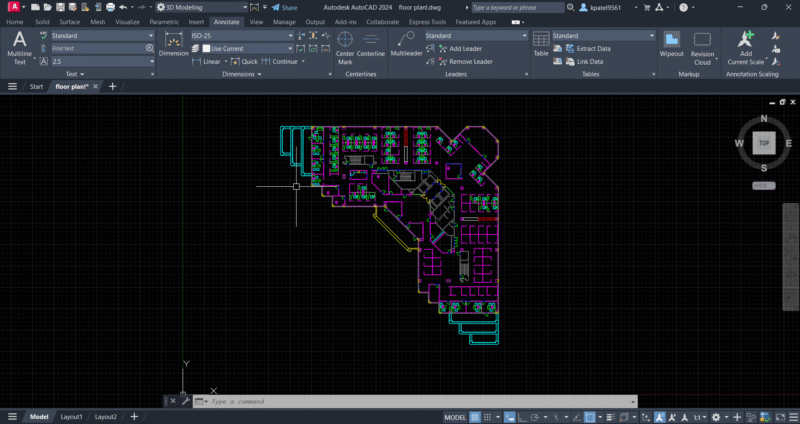Toggle show annotation objects in status bar
The image size is (800, 424).
(x=660, y=417)
